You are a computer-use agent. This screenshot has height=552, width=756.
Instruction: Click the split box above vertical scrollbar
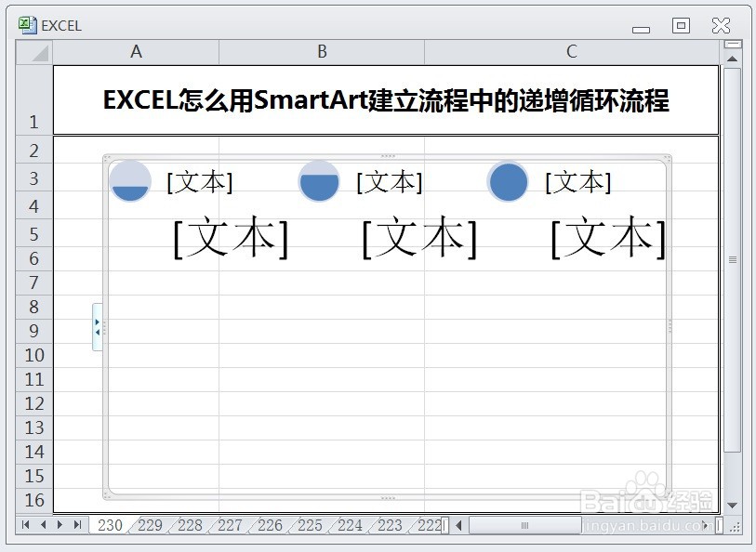(733, 45)
